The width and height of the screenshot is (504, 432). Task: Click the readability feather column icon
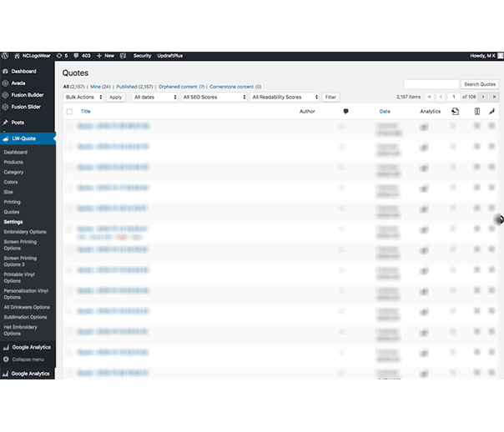click(x=491, y=111)
